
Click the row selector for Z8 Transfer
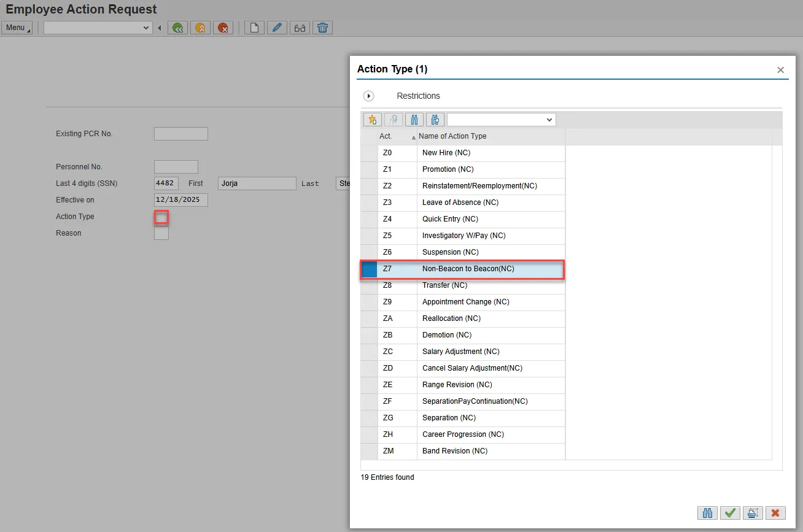[x=369, y=285]
